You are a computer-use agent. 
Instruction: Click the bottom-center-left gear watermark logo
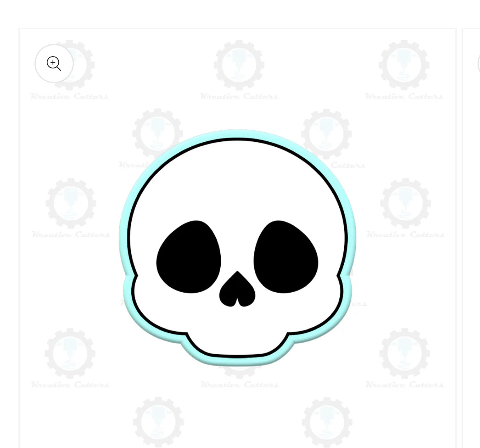click(158, 422)
